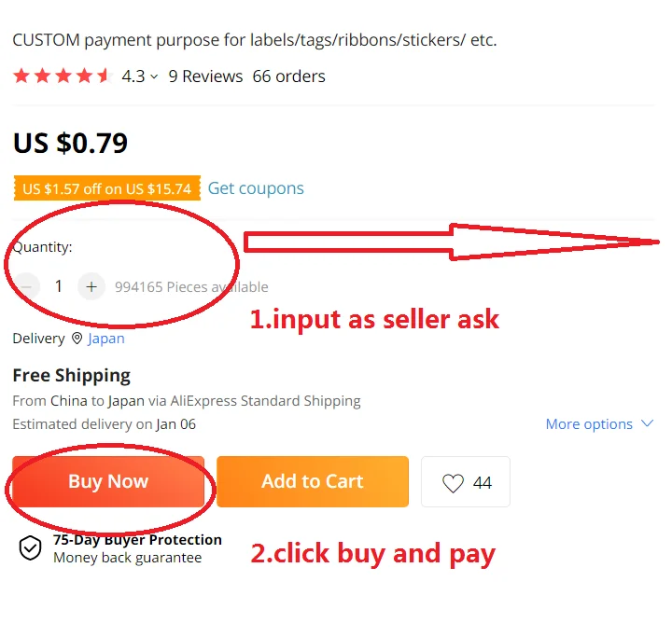The width and height of the screenshot is (672, 637).
Task: Click the delivery location pin icon
Action: 77,339
